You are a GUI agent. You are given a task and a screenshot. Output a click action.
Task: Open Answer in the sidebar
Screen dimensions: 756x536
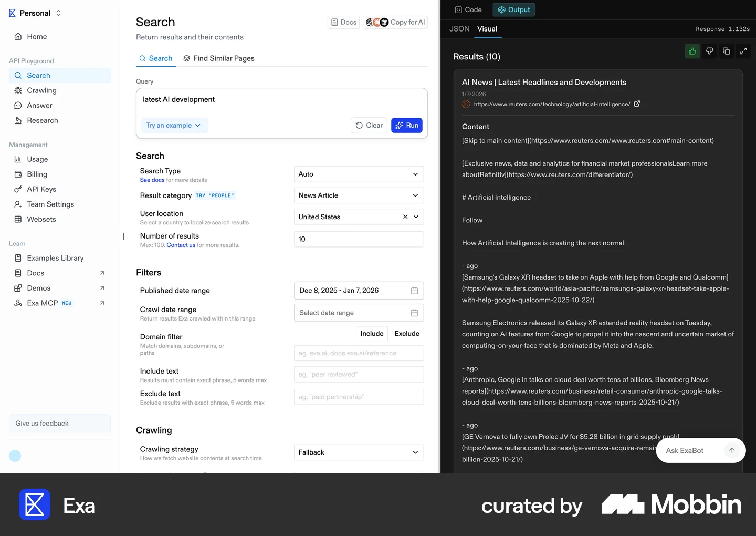coord(60,106)
